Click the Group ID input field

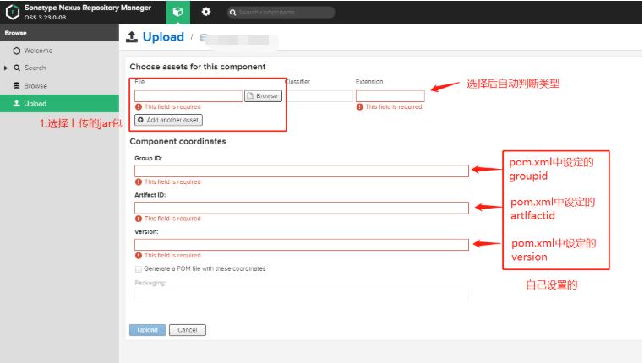point(302,171)
